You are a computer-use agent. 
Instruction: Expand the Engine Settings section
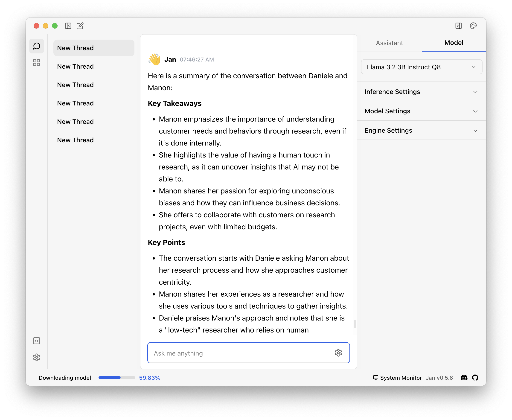(421, 130)
